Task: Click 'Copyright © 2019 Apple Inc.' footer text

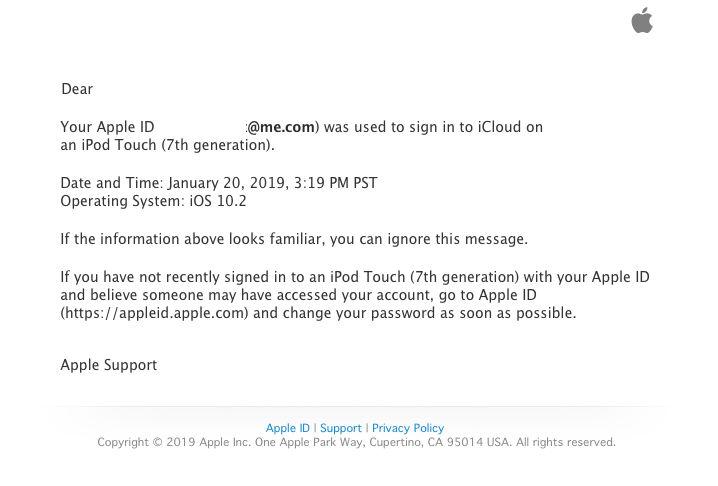Action: pos(173,442)
